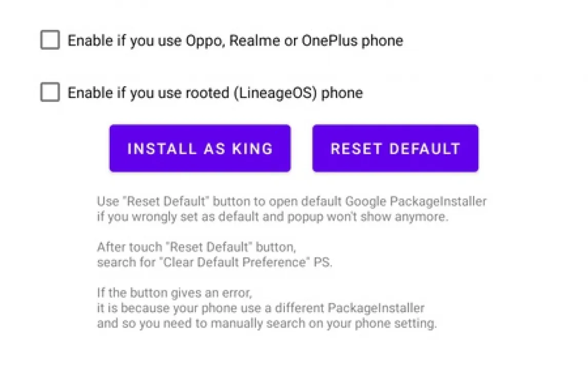Enable the Oppo, Realme or OnePlus checkbox
Viewport: 588px width, 367px height.
pyautogui.click(x=50, y=40)
